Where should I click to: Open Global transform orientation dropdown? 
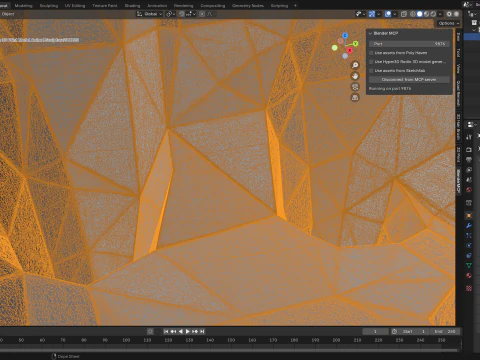149,14
